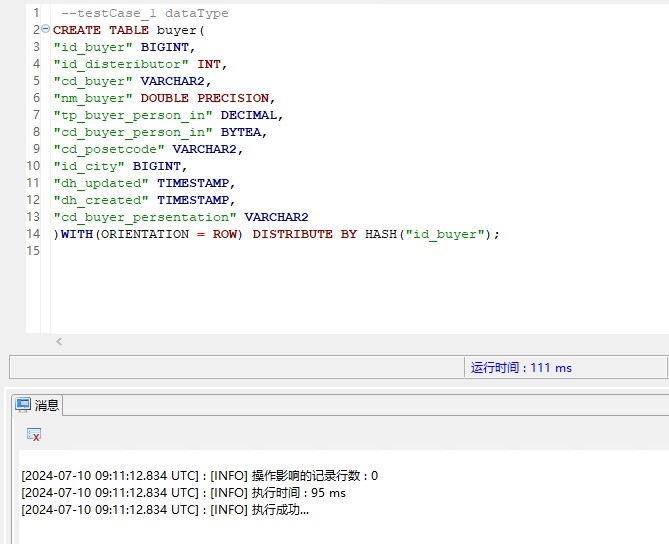Click the 运行时间: 111 ms status
The image size is (669, 544).
point(521,367)
